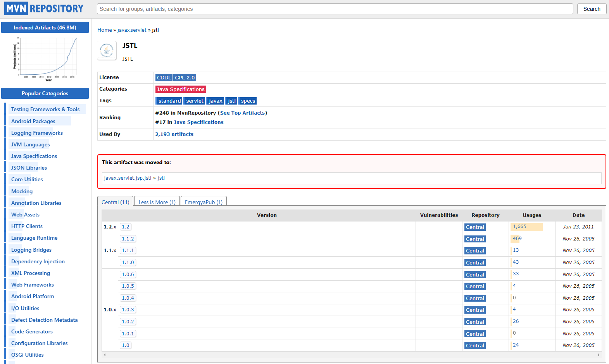Select the standard tag
609x364 pixels.
pyautogui.click(x=169, y=101)
